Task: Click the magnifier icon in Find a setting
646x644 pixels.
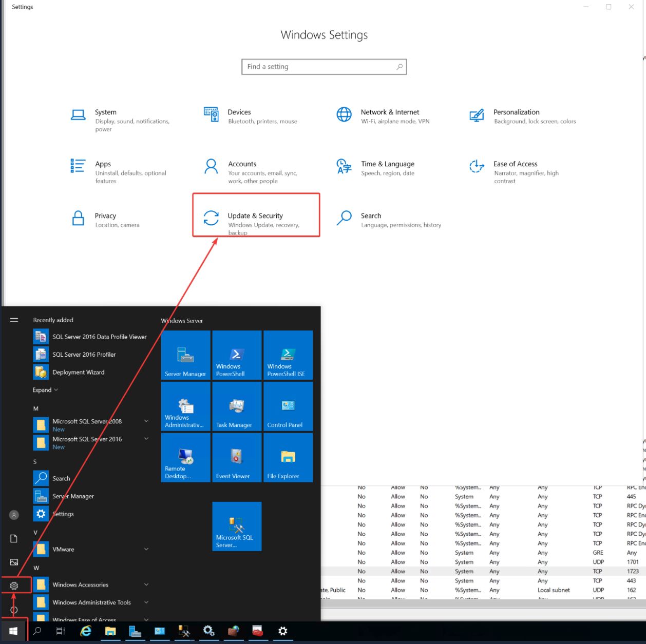Action: tap(400, 67)
